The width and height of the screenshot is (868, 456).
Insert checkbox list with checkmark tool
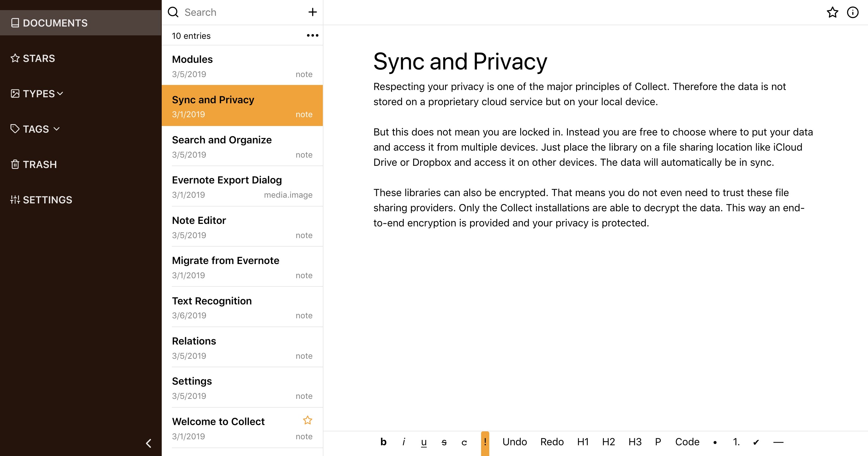tap(756, 442)
